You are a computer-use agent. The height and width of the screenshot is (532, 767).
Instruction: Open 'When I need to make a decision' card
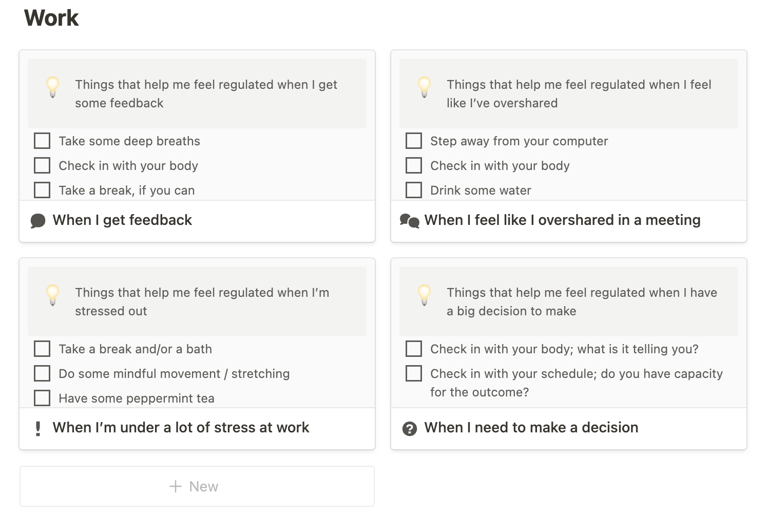pyautogui.click(x=531, y=428)
